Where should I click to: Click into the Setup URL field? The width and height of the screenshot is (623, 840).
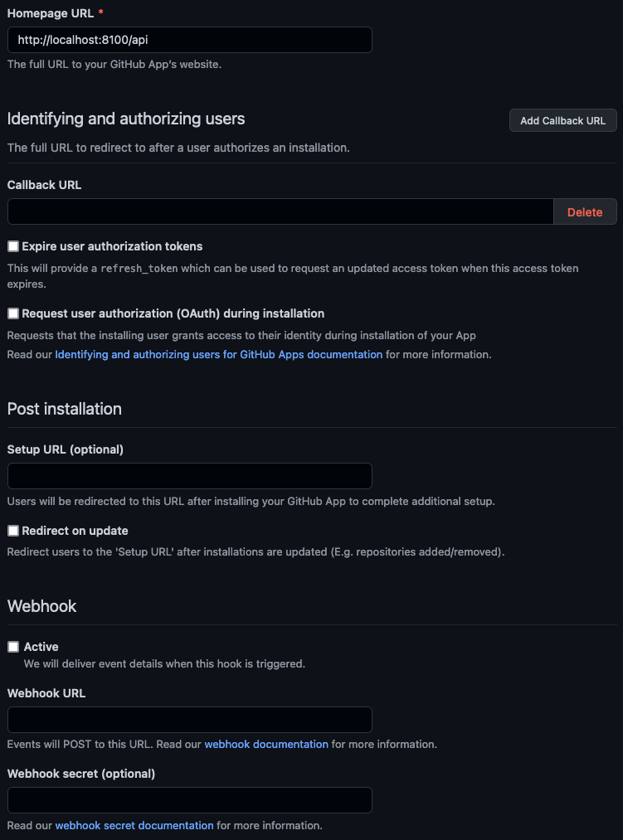tap(189, 476)
